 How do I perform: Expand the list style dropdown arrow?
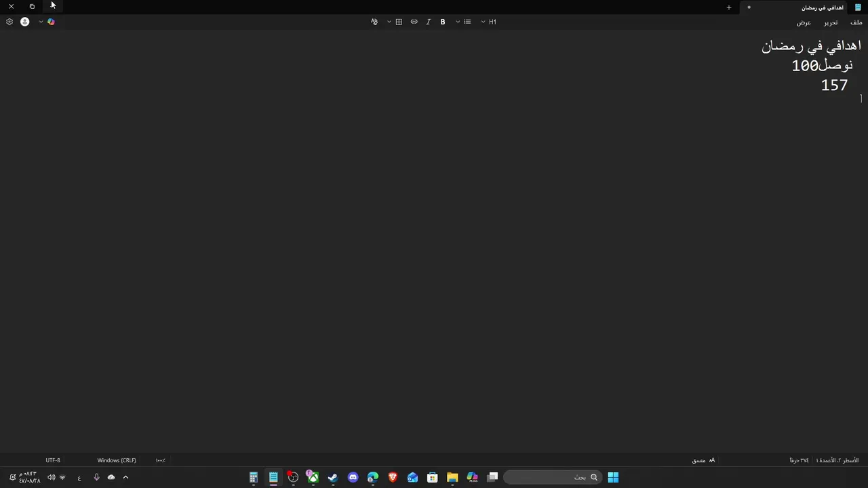(458, 22)
